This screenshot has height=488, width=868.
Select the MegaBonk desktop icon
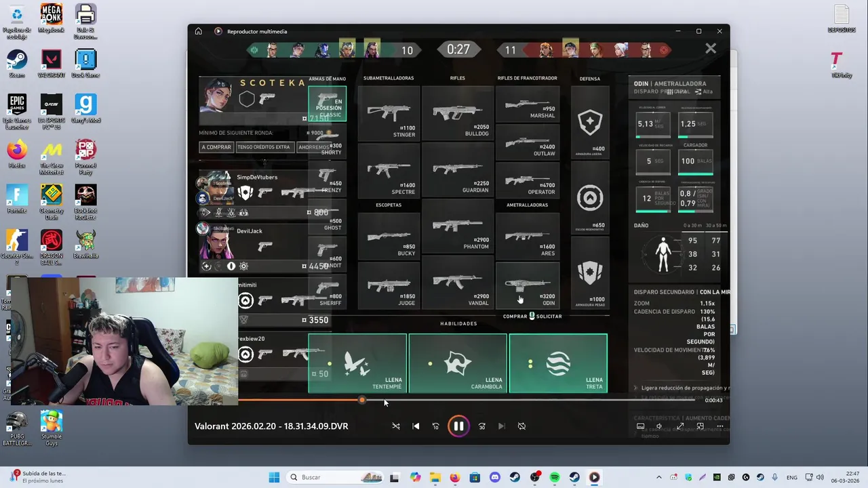51,19
